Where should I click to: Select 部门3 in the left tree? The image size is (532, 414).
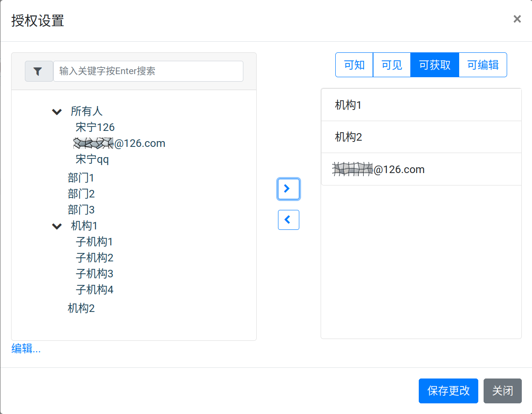[x=81, y=209]
